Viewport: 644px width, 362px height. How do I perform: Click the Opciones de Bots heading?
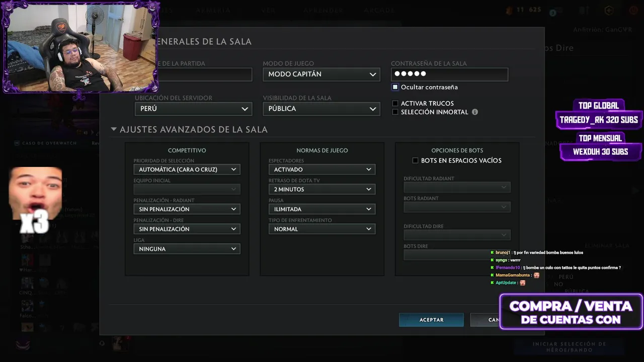[x=457, y=150]
